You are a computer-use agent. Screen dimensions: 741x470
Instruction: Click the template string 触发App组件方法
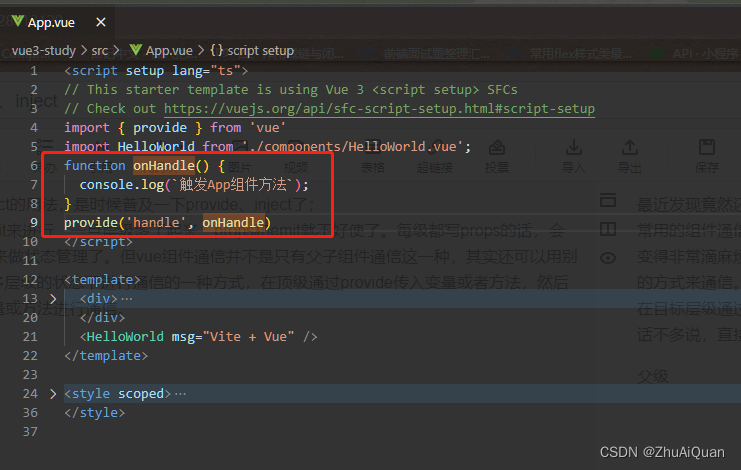coord(233,185)
